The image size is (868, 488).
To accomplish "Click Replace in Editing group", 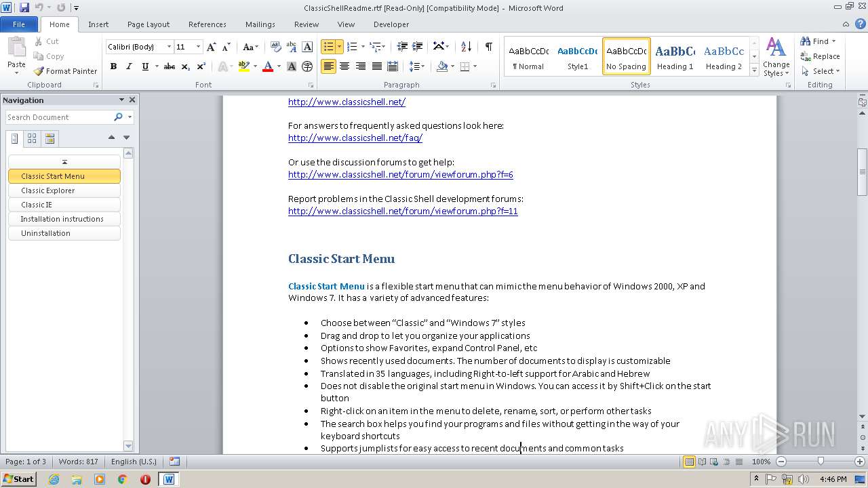I will (820, 56).
